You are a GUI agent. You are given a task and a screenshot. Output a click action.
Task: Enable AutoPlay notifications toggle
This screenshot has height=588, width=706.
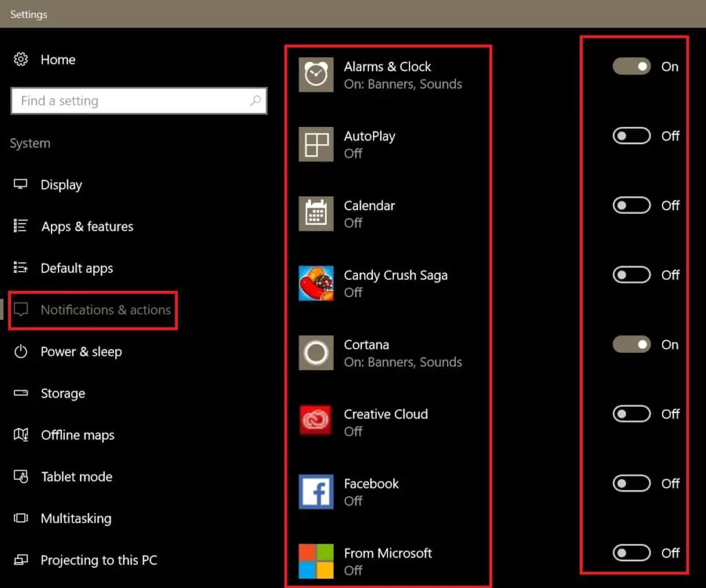coord(632,136)
